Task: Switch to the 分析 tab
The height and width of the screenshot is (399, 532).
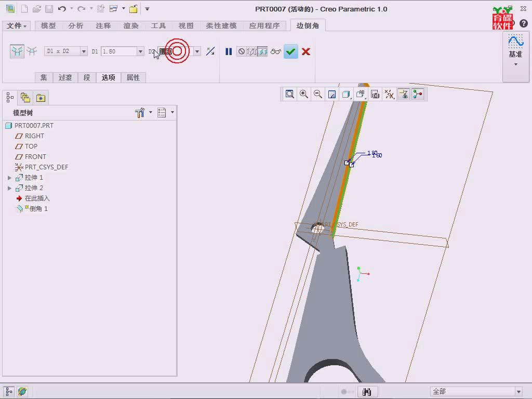Action: click(x=76, y=26)
